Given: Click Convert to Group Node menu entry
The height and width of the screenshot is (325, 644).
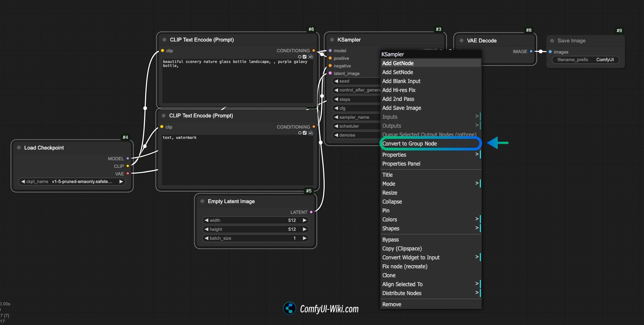Looking at the screenshot, I should click(x=431, y=144).
